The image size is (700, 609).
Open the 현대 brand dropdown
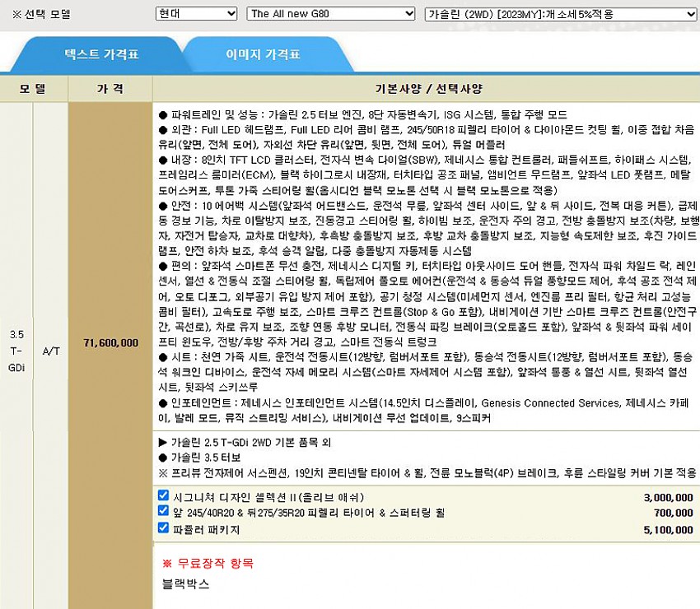[196, 14]
